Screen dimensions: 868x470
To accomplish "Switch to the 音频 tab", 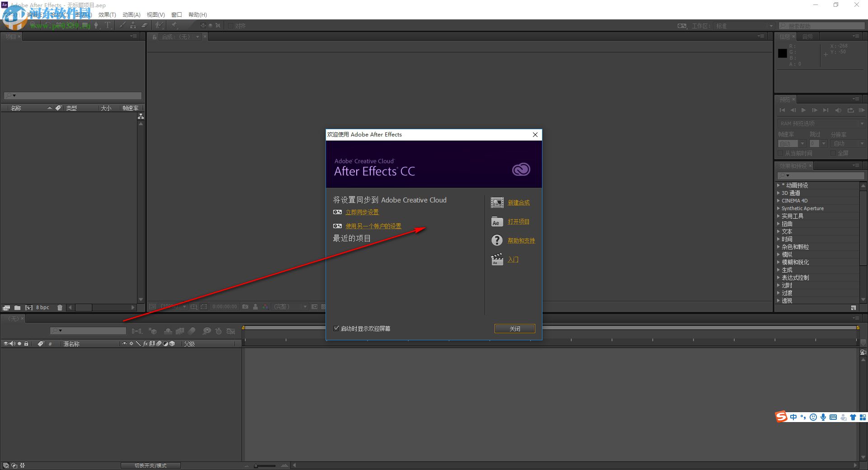I will pos(807,37).
